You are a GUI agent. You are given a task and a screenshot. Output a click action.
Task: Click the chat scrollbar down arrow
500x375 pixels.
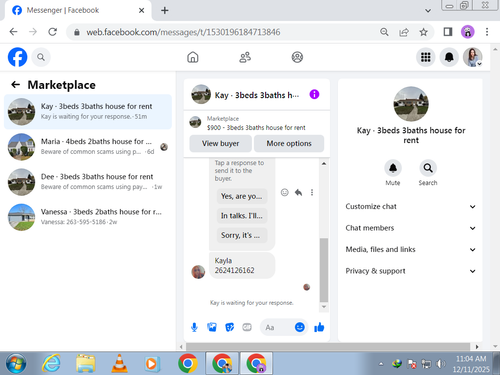[324, 307]
